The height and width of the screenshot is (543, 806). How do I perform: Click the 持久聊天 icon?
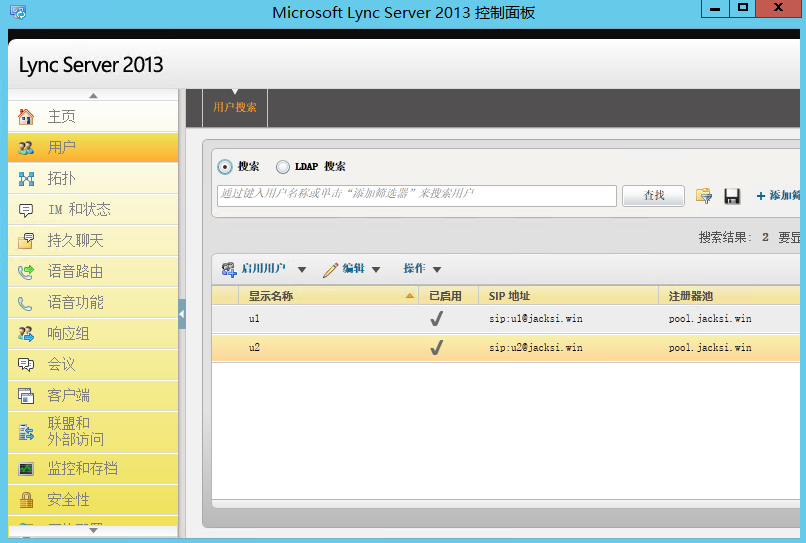[x=26, y=241]
